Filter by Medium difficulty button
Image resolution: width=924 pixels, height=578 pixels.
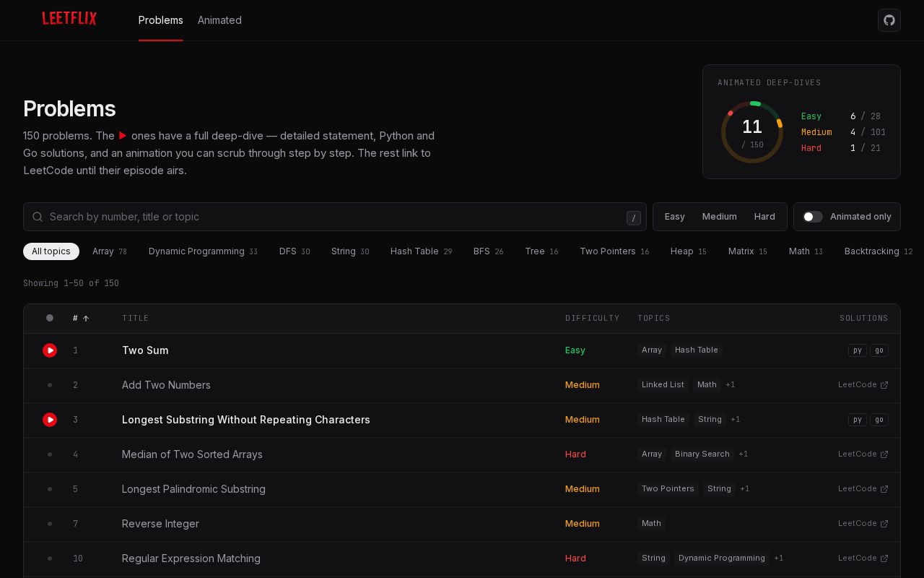720,217
